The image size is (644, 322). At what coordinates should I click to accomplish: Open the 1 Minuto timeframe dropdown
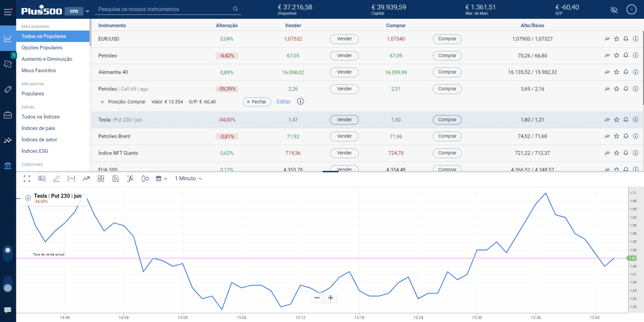coord(188,178)
